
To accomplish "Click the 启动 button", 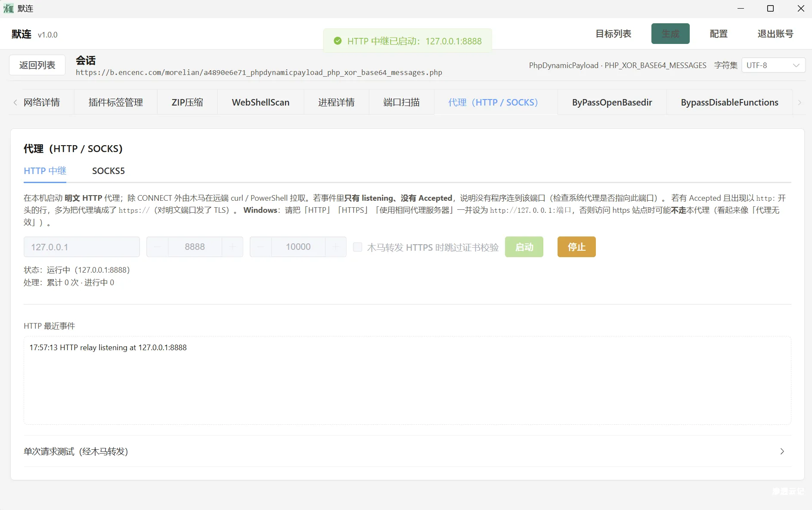I will pos(524,247).
